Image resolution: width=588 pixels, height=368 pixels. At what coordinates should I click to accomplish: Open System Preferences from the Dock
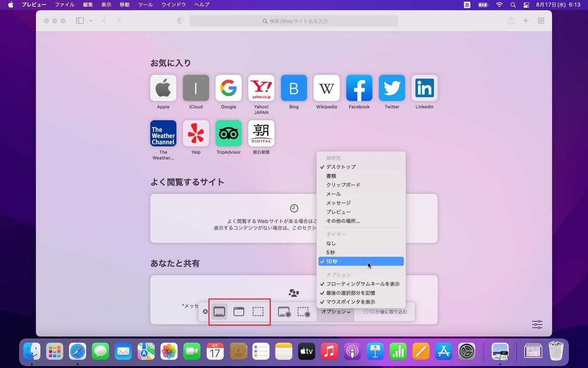tap(467, 351)
